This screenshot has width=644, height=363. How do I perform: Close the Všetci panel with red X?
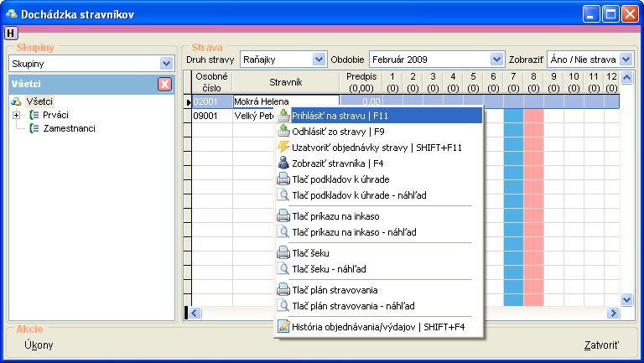164,84
